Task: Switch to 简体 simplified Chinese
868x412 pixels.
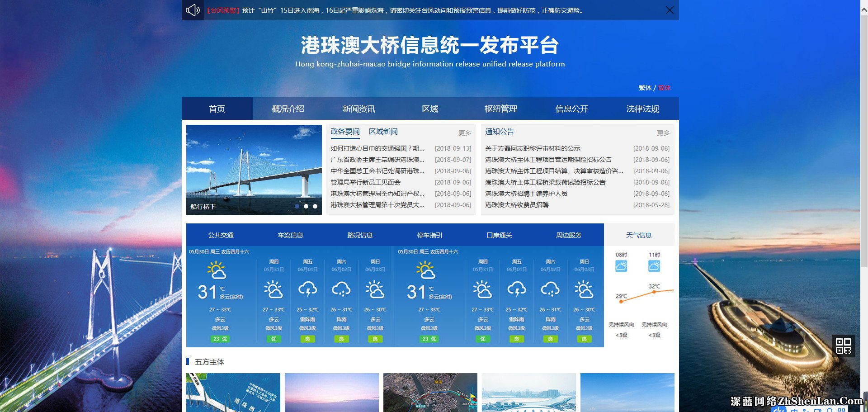Action: (x=664, y=88)
